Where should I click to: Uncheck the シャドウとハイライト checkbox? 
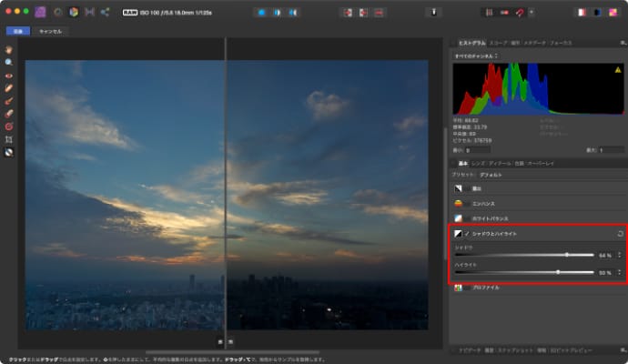(467, 235)
